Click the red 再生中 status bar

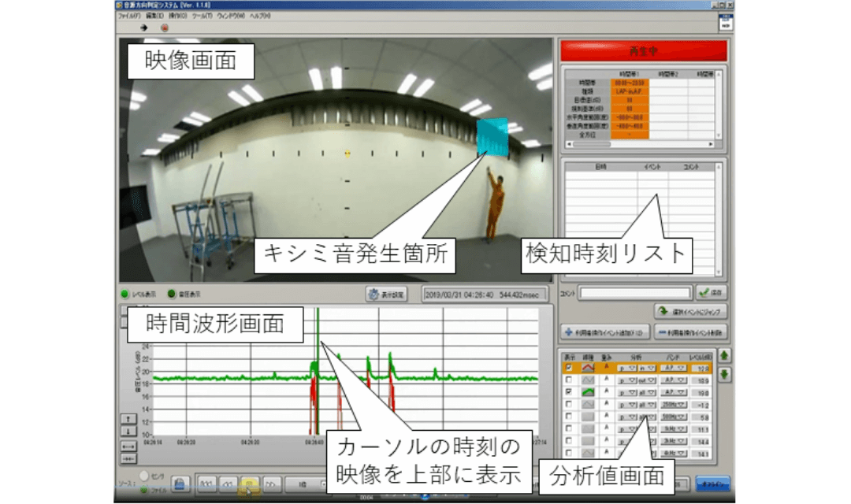tap(644, 51)
